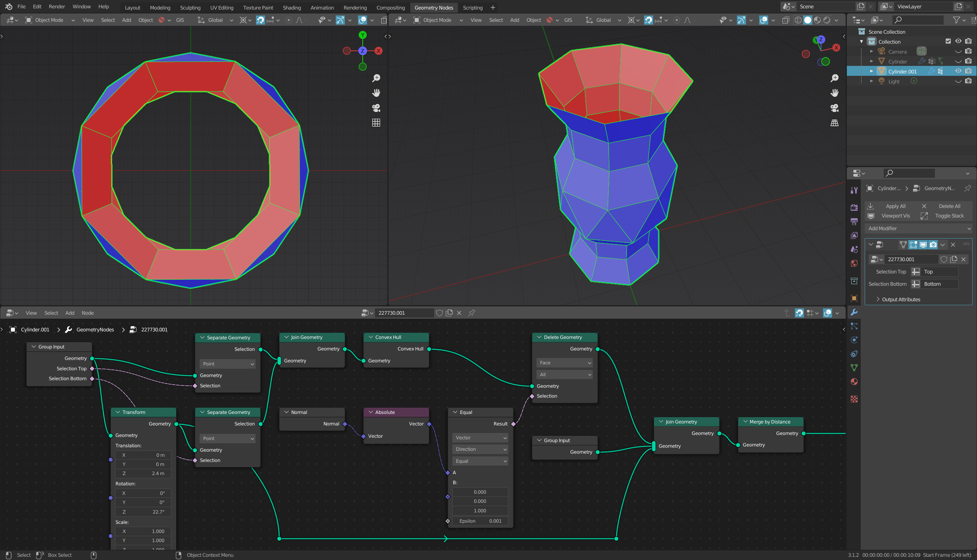The image size is (977, 560).
Task: Open the Scene properties tab
Action: click(854, 249)
